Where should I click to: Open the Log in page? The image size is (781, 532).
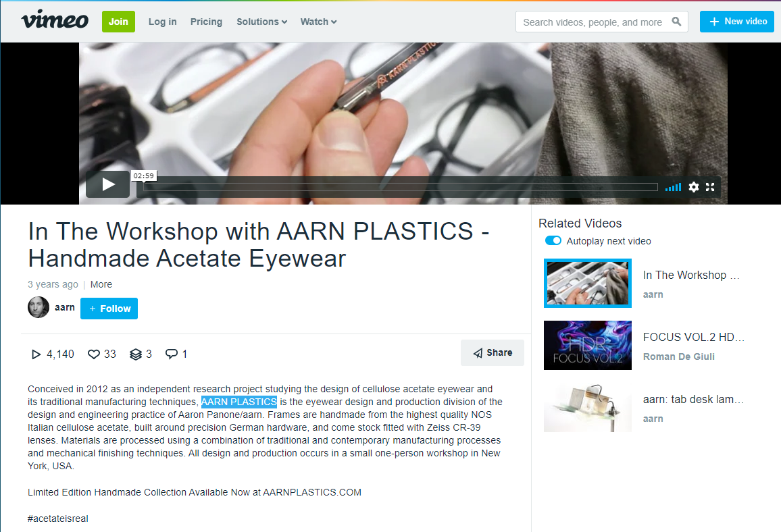162,22
